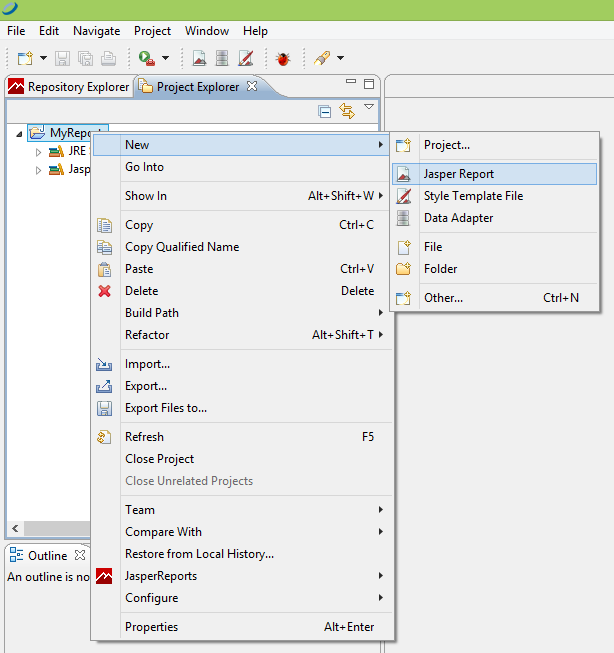Open Properties from the context menu
Viewport: 614px width, 653px height.
(x=242, y=627)
